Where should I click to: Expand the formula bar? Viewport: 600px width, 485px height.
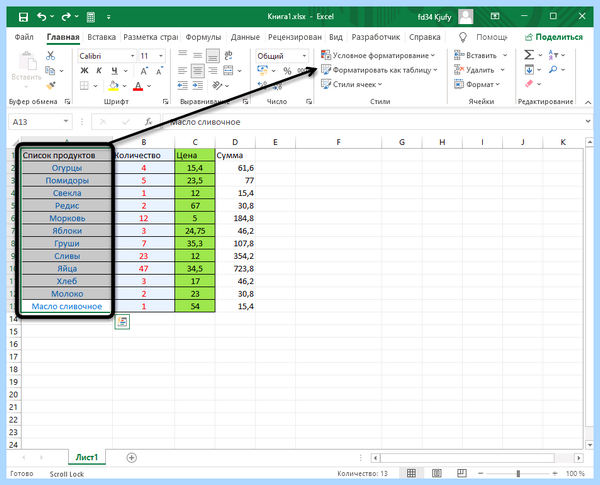tap(588, 121)
